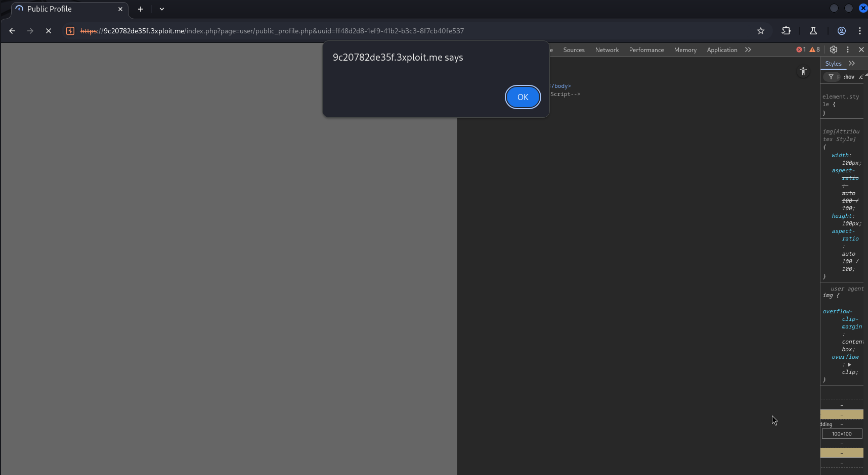Open Chrome Labs flask icon
The image size is (868, 475).
pos(813,31)
